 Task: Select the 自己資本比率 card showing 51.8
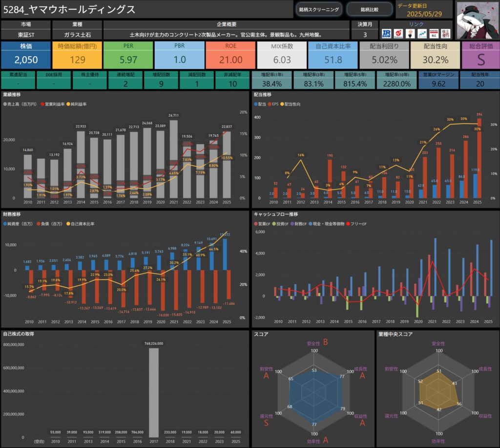click(333, 55)
